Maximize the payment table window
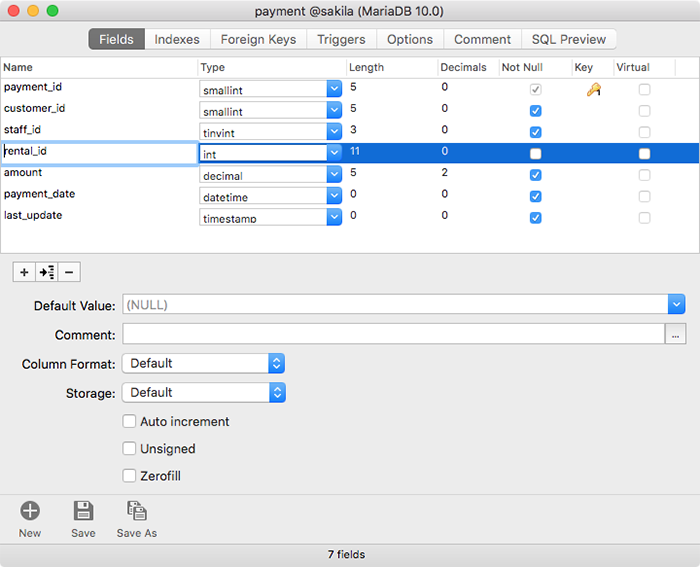 pos(53,11)
